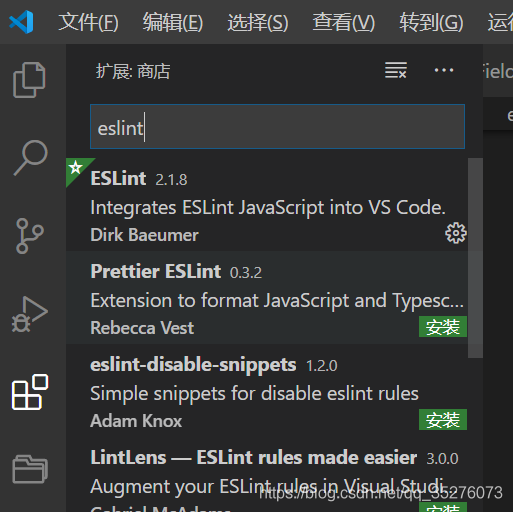Open the extensions panel more actions menu
This screenshot has height=512, width=513.
pos(444,70)
